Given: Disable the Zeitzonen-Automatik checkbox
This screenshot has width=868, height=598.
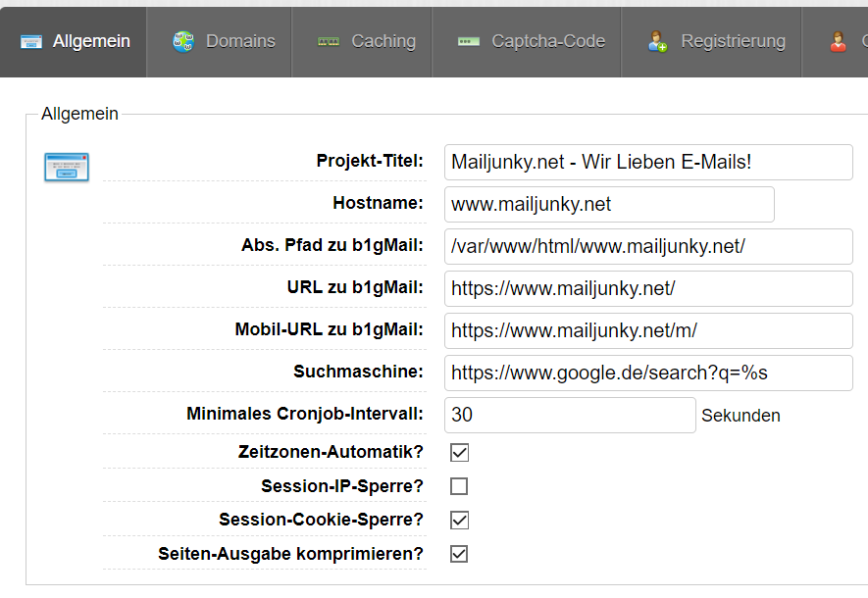Looking at the screenshot, I should [x=459, y=453].
